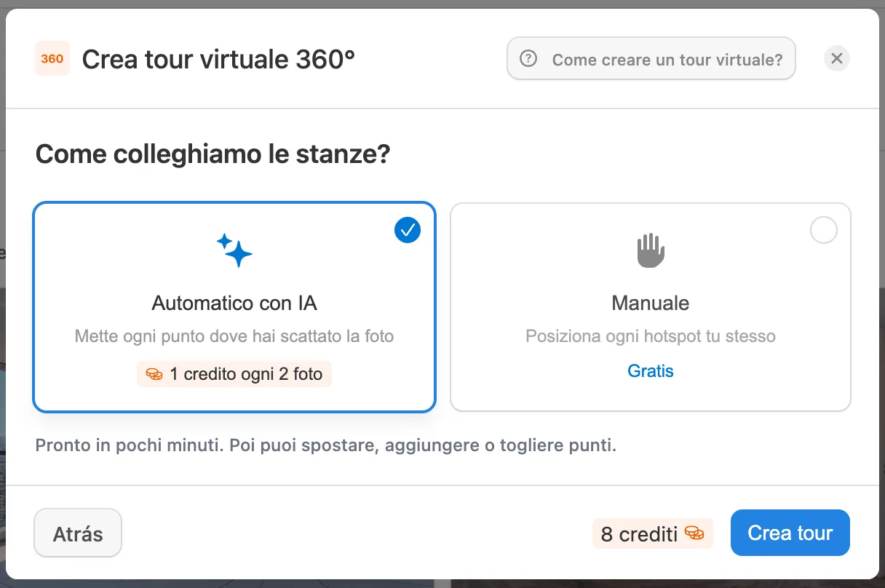Viewport: 885px width, 588px height.
Task: Go back with the Atrás button
Action: pos(78,533)
